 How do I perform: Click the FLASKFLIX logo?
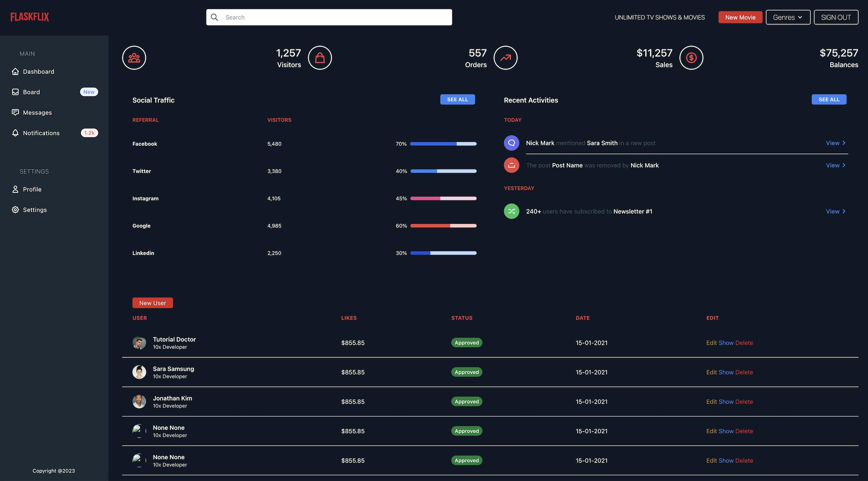[30, 17]
